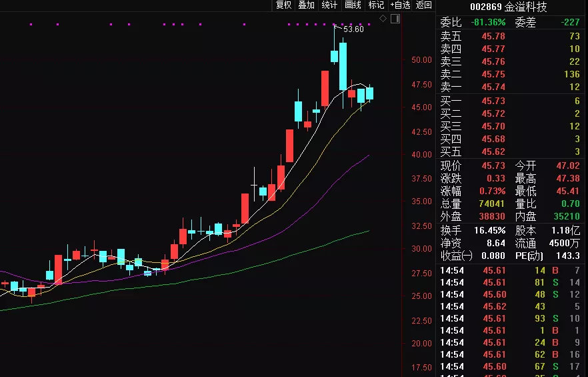This screenshot has height=377, width=588.
Task: Select the 卖二 ask row at 45.75
Action: pos(510,74)
